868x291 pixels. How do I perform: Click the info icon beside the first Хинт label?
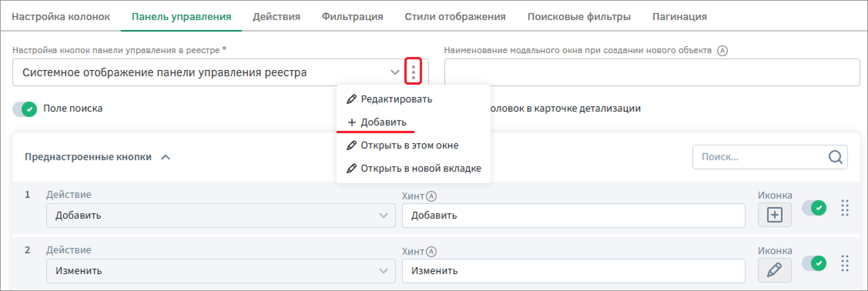432,196
